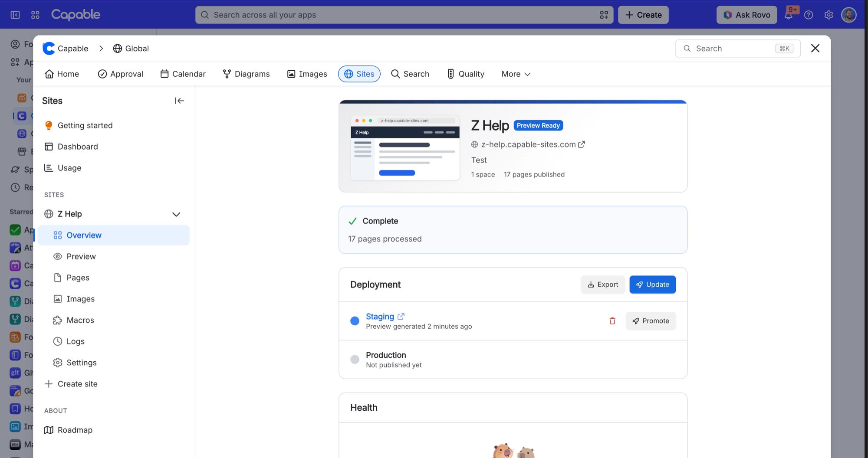
Task: Select Overview under Z Help
Action: [113, 235]
